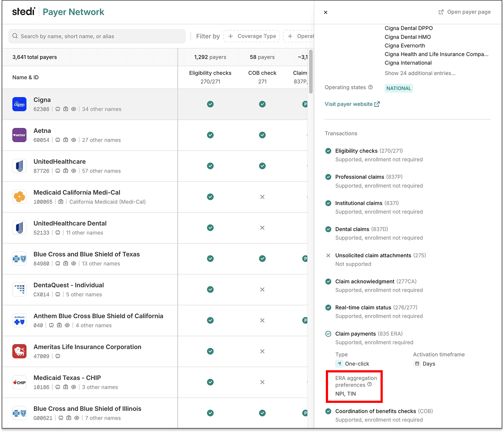This screenshot has height=432, width=504.
Task: Visit payer website link
Action: (352, 104)
